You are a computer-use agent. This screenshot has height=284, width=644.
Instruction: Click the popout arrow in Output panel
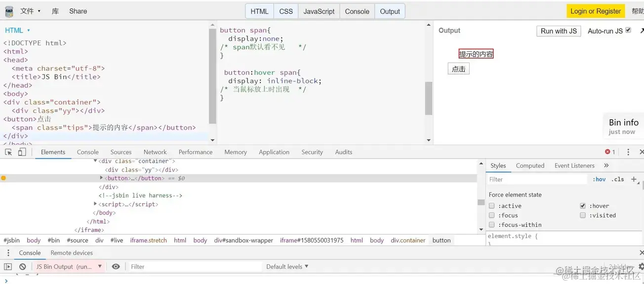641,31
